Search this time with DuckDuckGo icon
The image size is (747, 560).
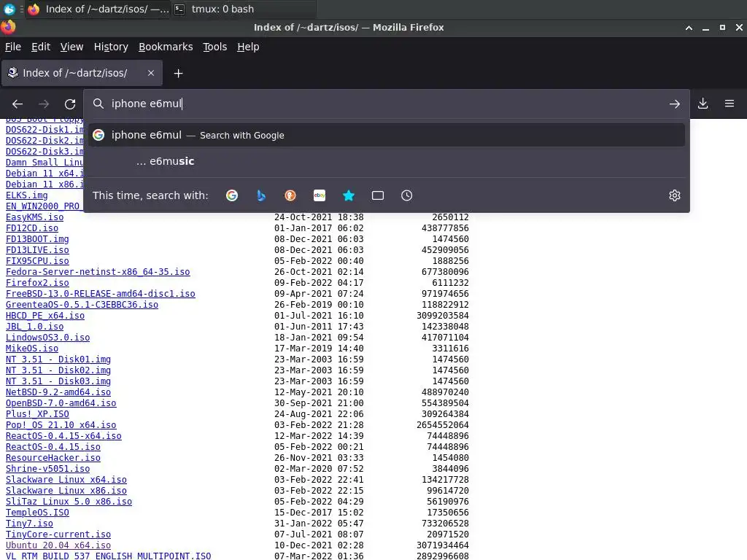(290, 195)
